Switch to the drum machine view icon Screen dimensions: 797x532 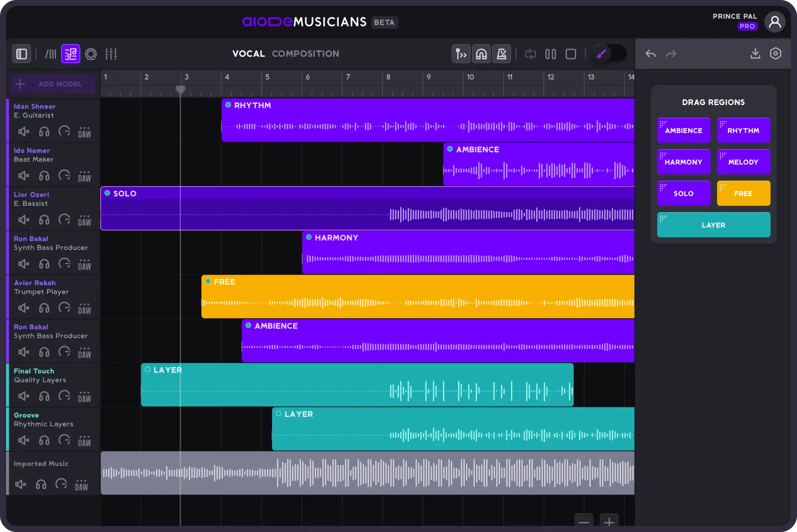click(91, 54)
